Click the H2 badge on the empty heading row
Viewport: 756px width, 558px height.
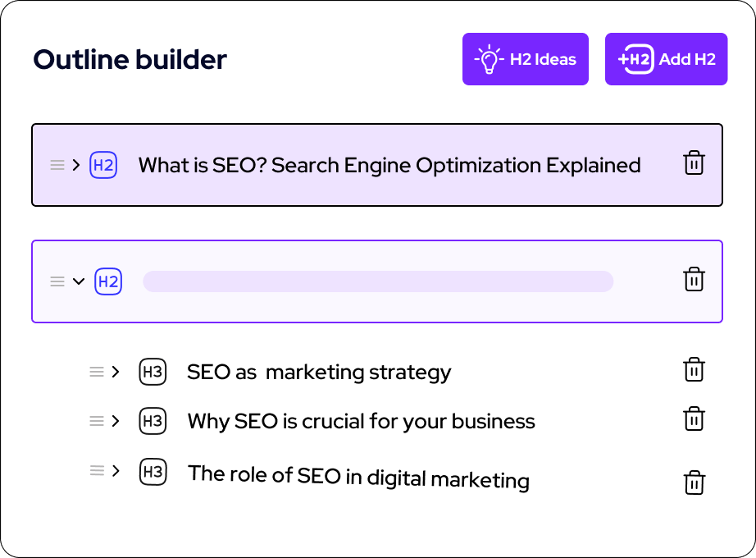coord(108,281)
